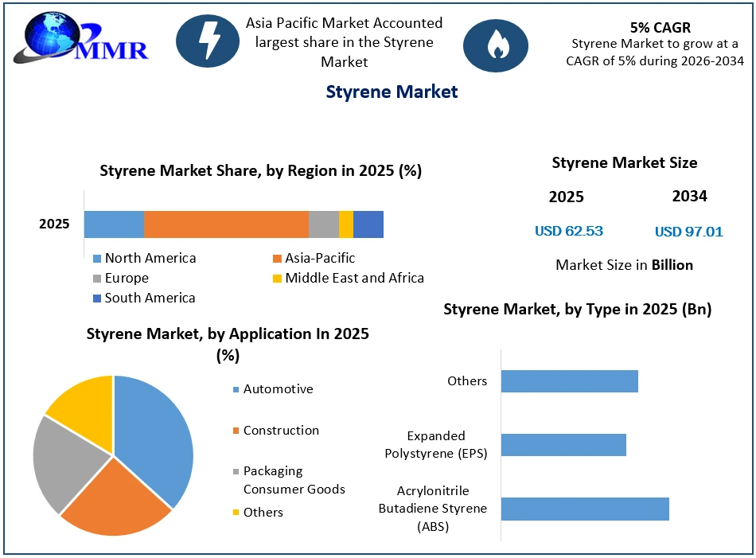Viewport: 756px width, 558px height.
Task: Click the Packaging legend marker
Action: 236,472
